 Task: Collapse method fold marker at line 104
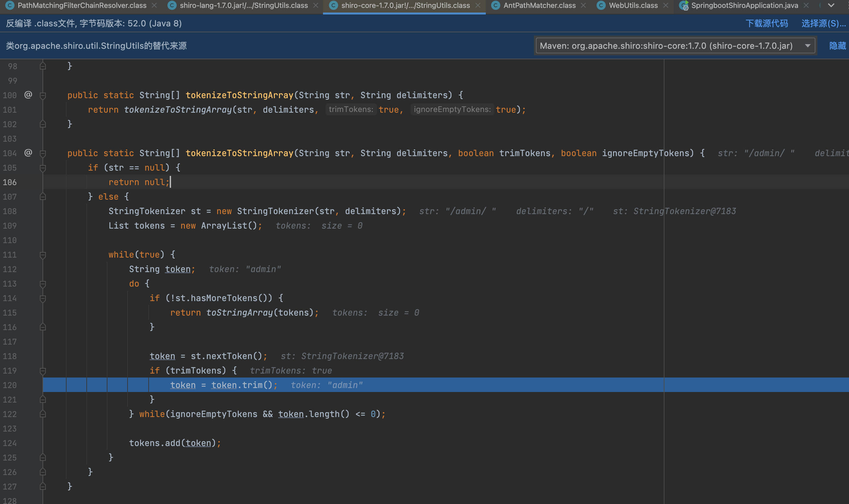(x=43, y=154)
